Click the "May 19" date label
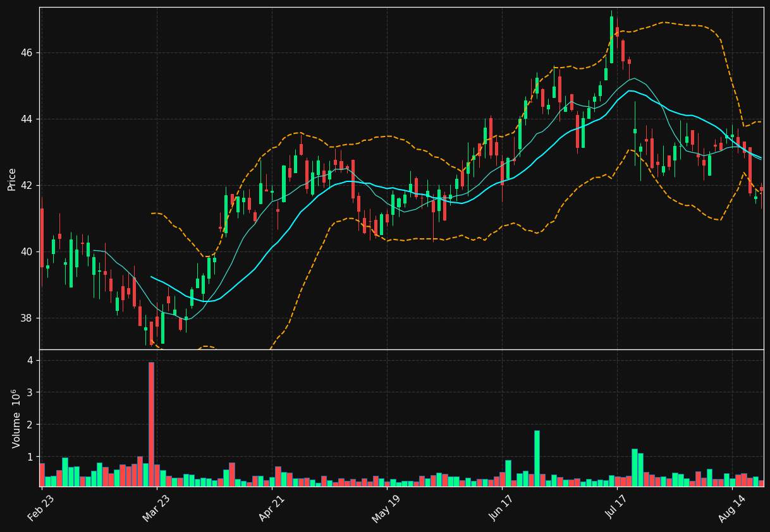The image size is (770, 532). 386,508
